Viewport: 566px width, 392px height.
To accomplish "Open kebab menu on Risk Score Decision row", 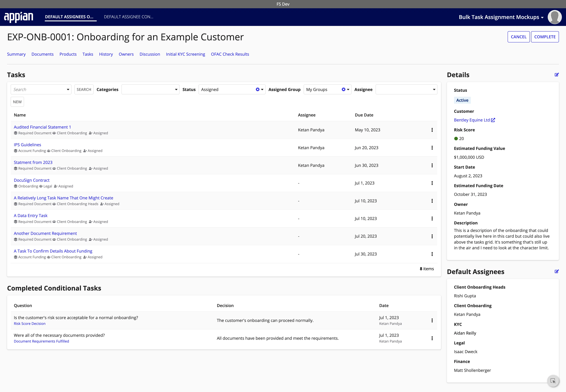I will click(432, 320).
